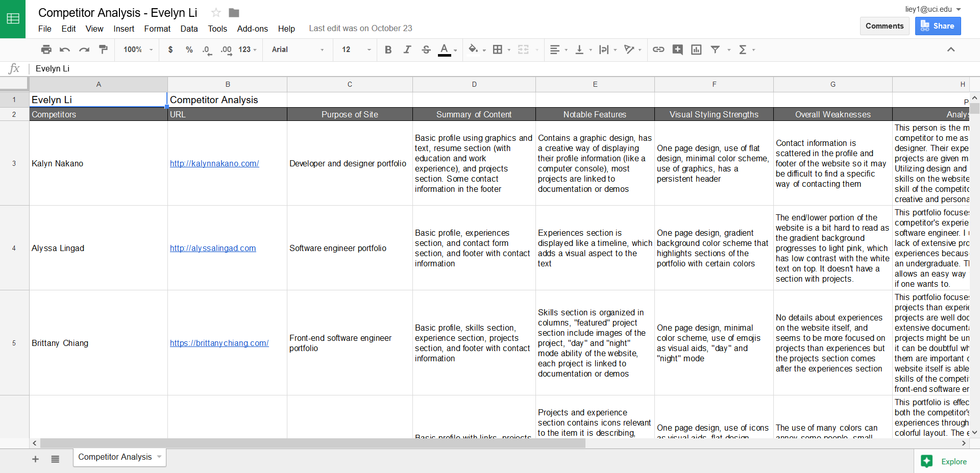Toggle bold formatting
The height and width of the screenshot is (473, 980).
click(388, 49)
